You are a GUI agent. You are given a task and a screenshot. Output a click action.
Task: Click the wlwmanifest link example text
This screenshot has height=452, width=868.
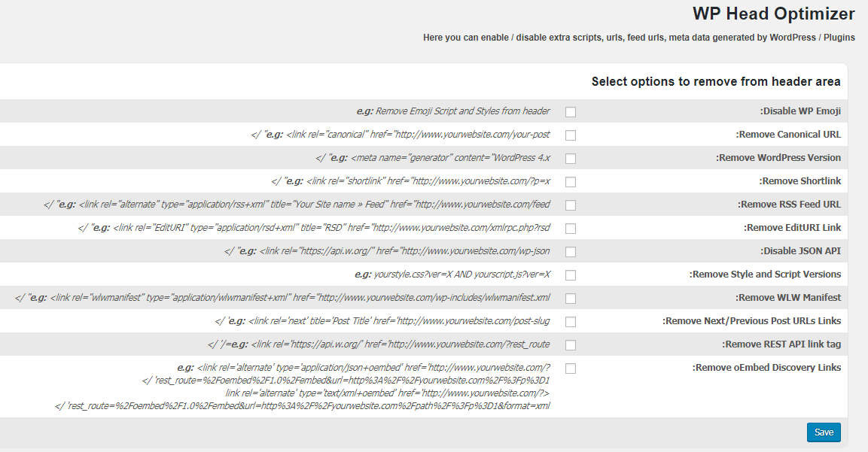coord(282,298)
